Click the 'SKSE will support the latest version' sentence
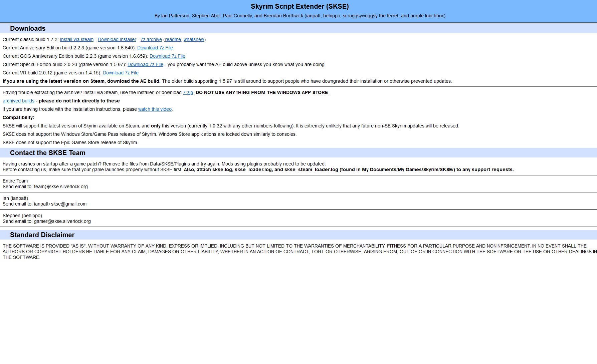The height and width of the screenshot is (364, 597). coord(231,126)
